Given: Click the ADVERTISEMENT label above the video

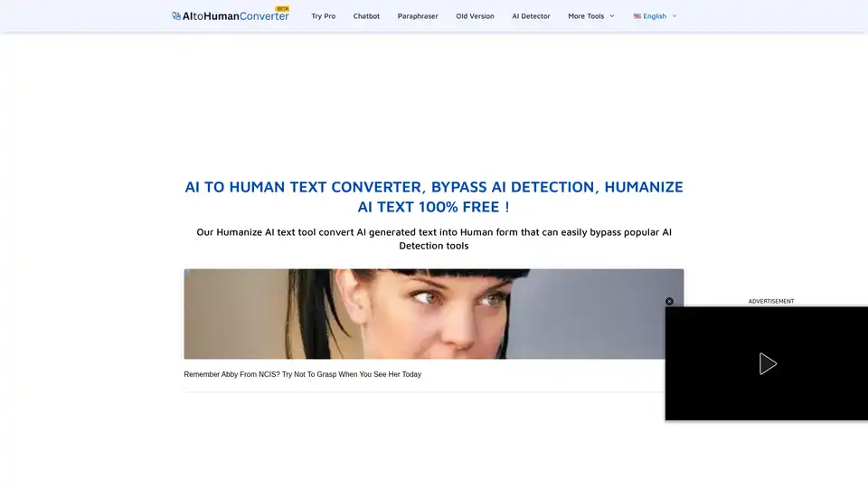Looking at the screenshot, I should [770, 301].
